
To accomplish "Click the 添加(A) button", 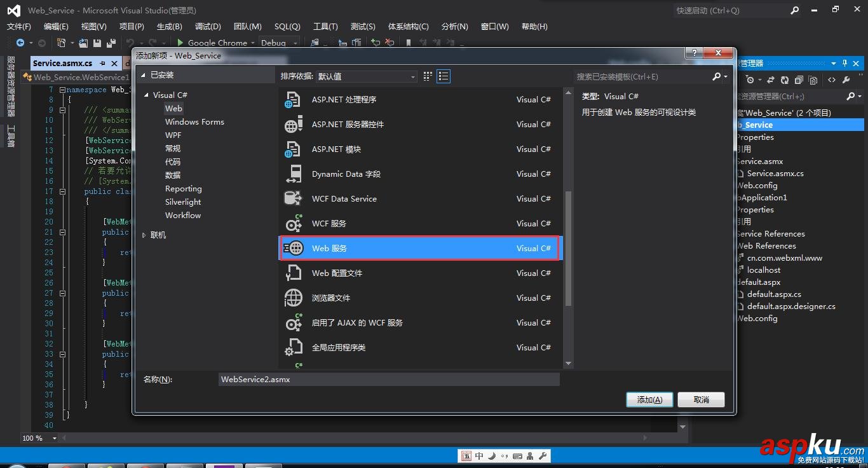I will coord(649,399).
